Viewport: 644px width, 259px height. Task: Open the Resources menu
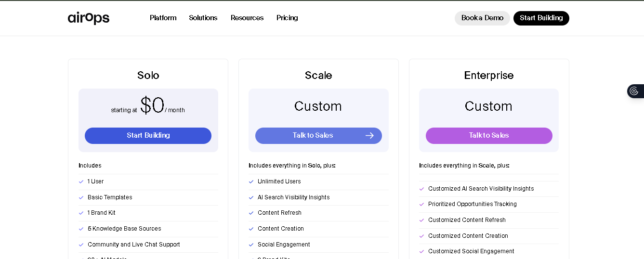click(x=247, y=18)
